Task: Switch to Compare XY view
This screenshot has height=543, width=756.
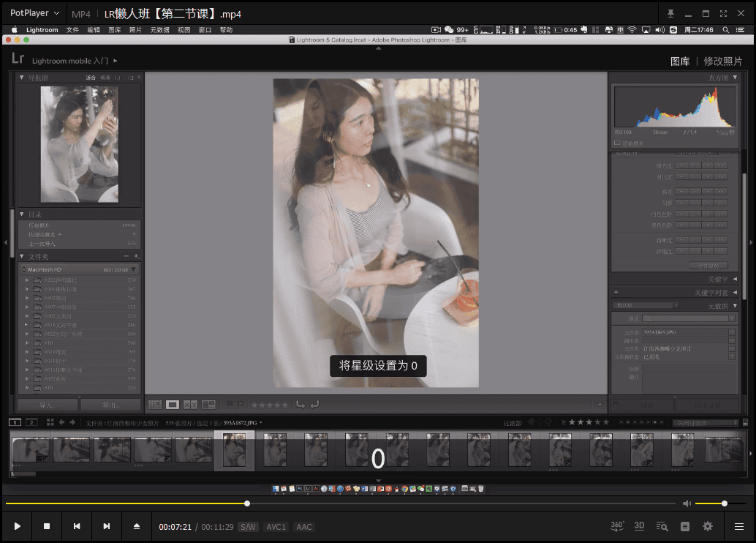Action: [190, 405]
